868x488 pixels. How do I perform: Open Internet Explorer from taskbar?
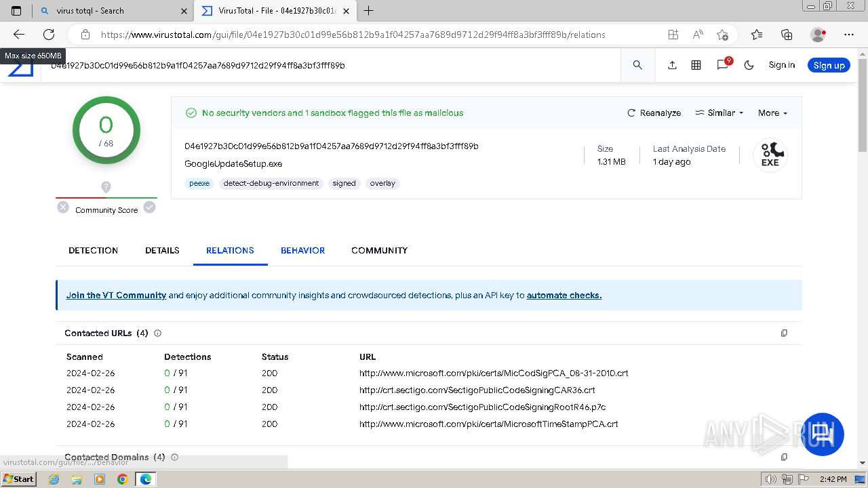click(x=54, y=479)
